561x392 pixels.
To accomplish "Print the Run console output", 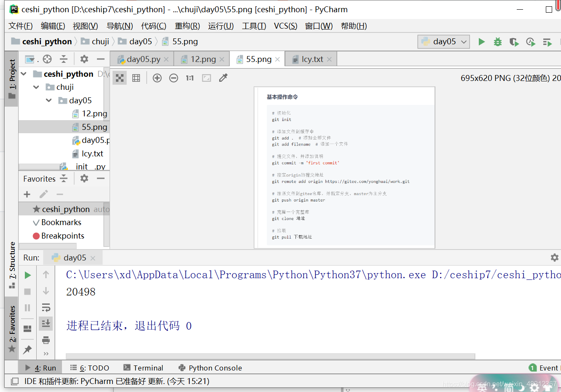I will pos(46,340).
